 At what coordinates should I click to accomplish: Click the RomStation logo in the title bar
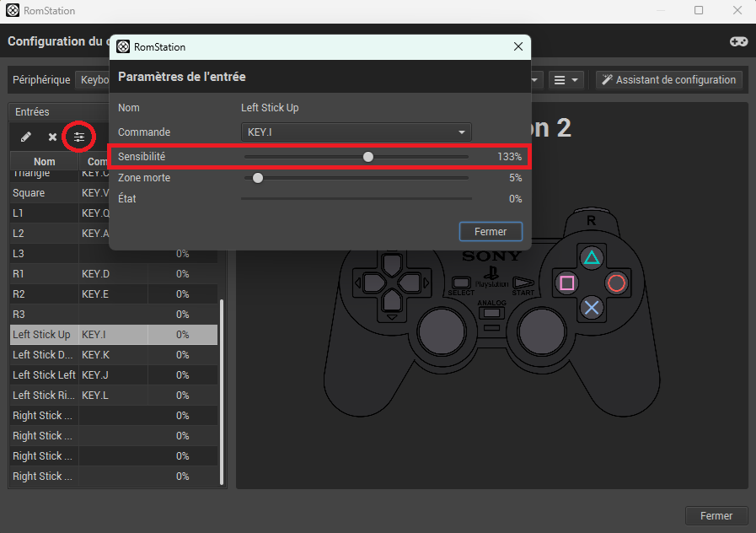coord(12,10)
